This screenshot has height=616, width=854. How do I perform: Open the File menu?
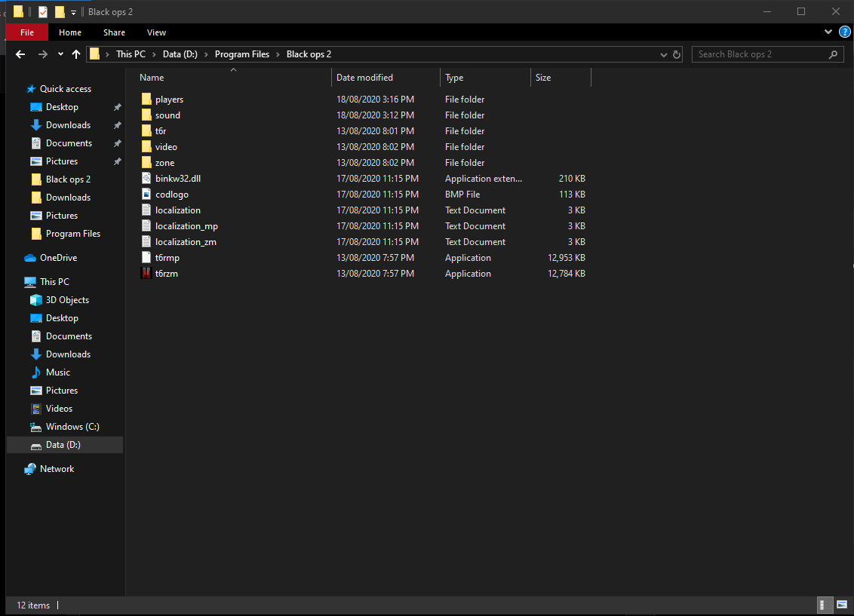(26, 32)
